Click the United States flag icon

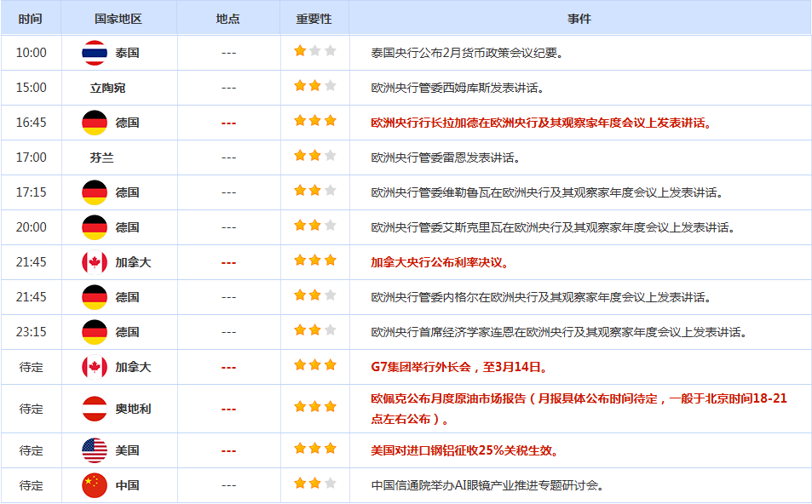tap(94, 450)
